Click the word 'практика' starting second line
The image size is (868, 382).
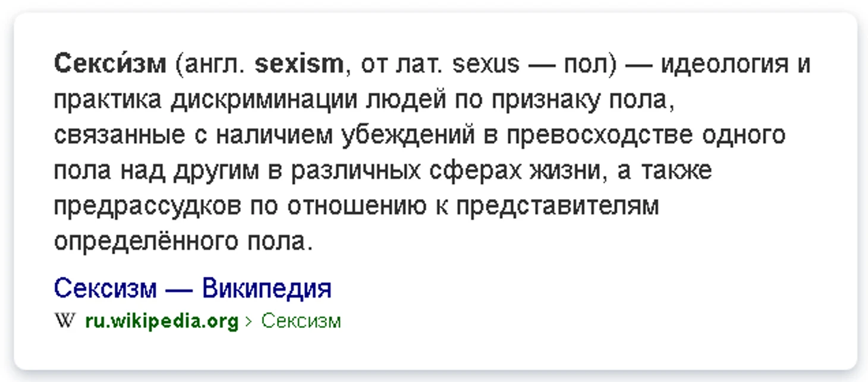[108, 100]
